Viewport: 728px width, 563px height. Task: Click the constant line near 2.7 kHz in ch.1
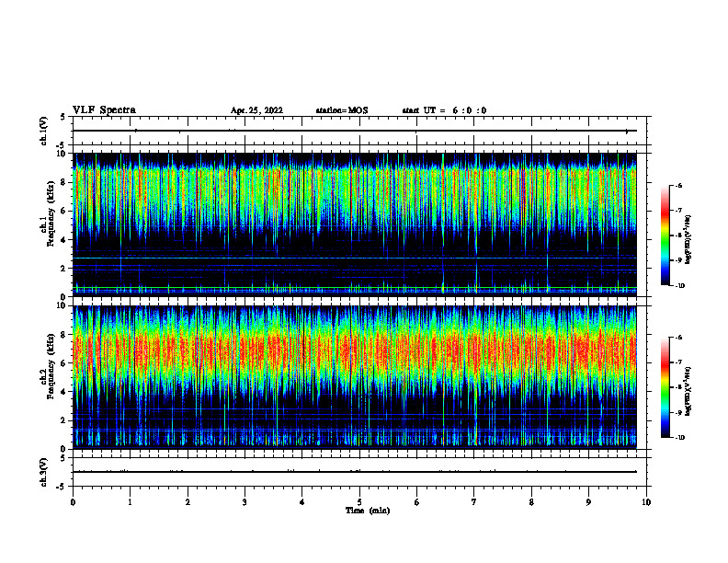coord(355,258)
